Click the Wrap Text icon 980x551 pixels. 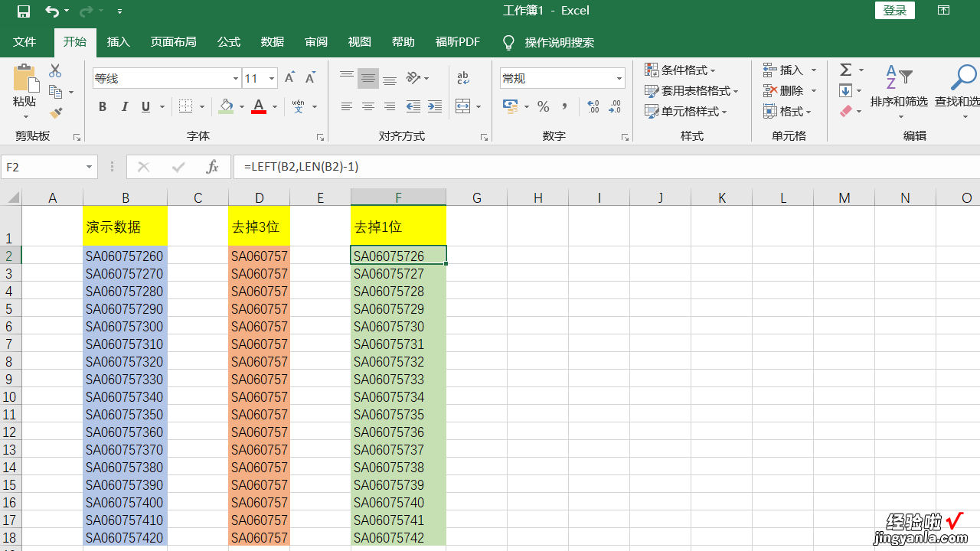[x=463, y=78]
